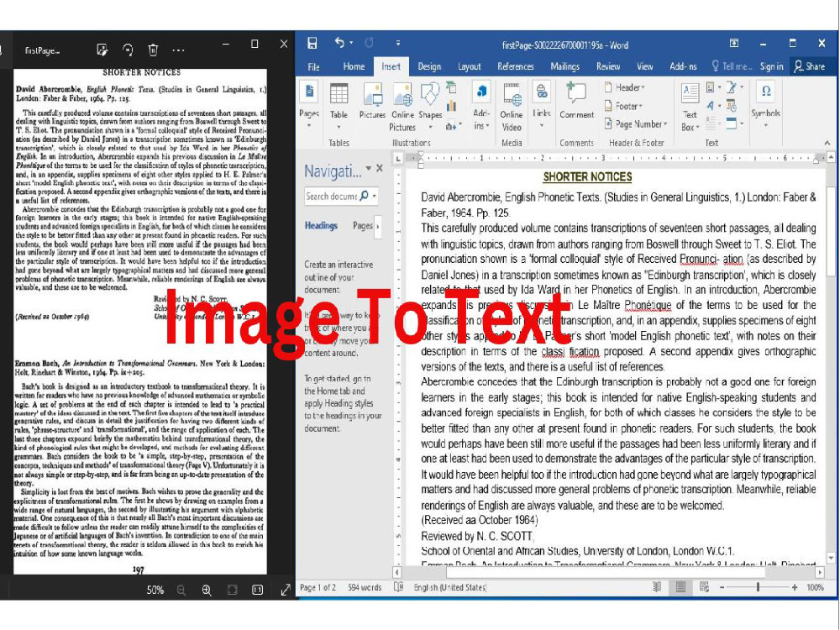Click the zoom slider in Word status bar
This screenshot has width=840, height=630.
758,587
